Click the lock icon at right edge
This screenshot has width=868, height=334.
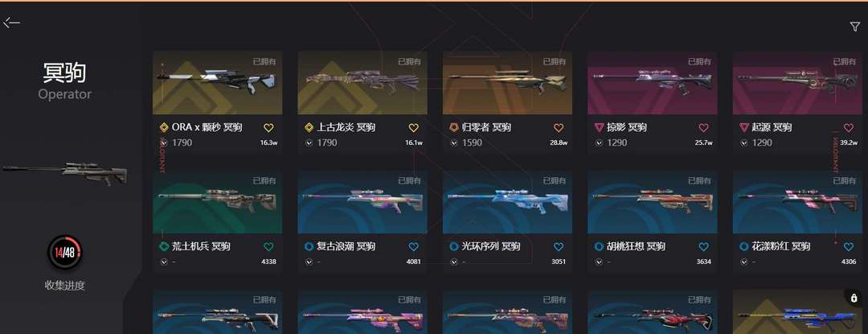click(x=854, y=298)
